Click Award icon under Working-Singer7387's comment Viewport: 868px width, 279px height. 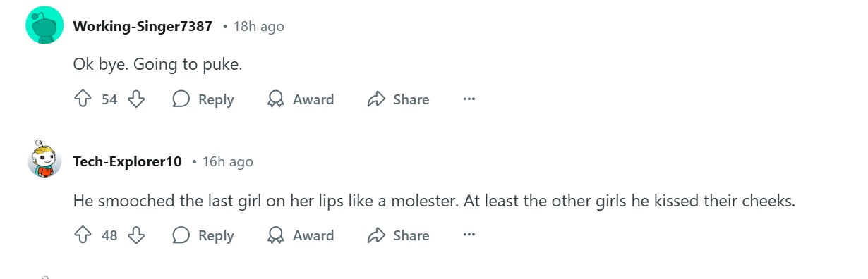pos(275,99)
